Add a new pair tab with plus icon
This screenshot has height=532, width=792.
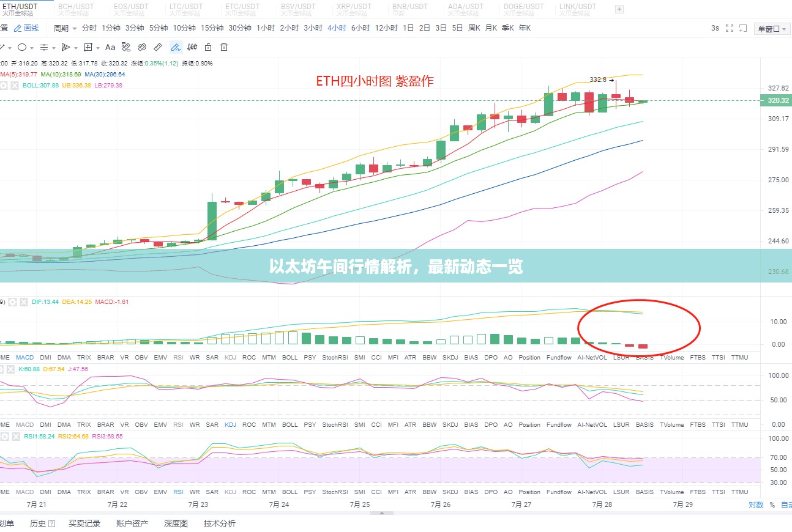619,9
